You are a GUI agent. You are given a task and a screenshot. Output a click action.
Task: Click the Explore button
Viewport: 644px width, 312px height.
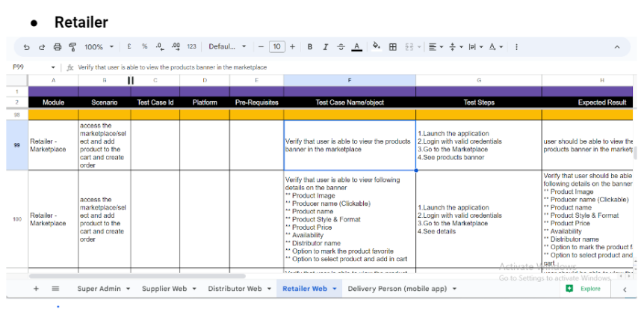[583, 288]
